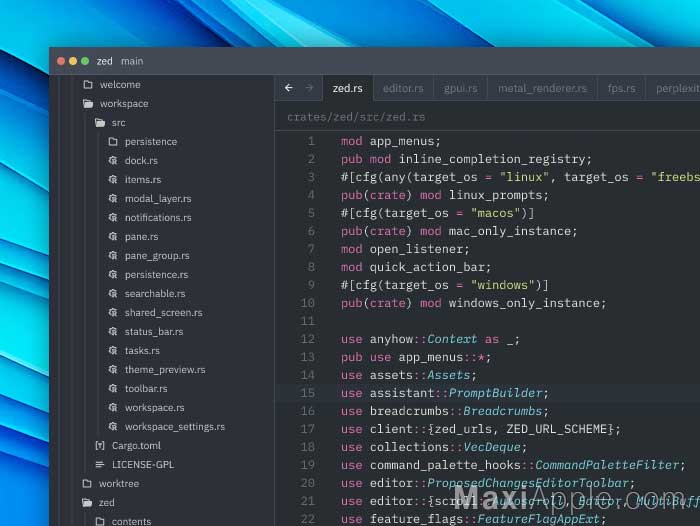700x526 pixels.
Task: Click the 'ZED_URL_SCHEME' constant on line 17
Action: tap(557, 429)
